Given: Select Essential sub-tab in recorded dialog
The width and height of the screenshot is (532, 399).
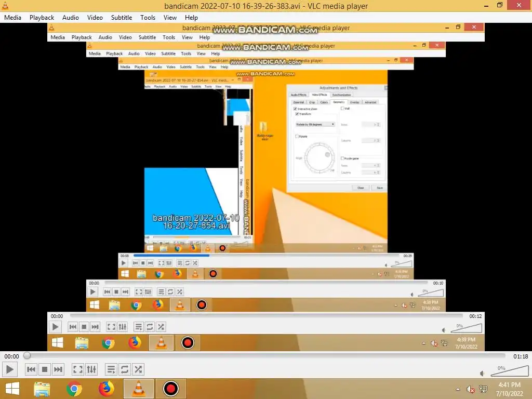Looking at the screenshot, I should [x=299, y=102].
